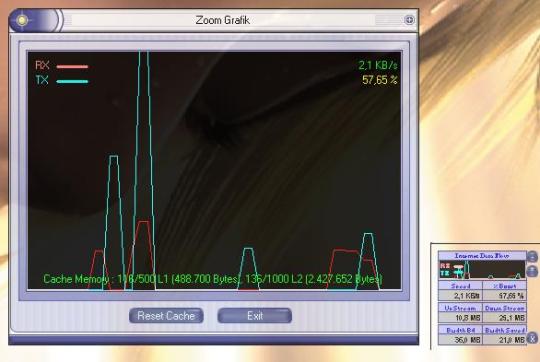
Task: Click the Exit button
Action: [x=255, y=316]
